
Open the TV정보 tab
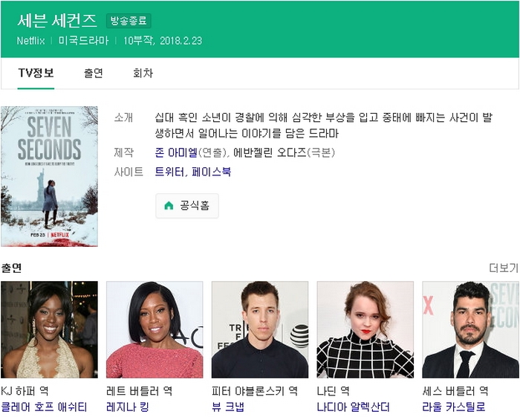click(x=36, y=73)
